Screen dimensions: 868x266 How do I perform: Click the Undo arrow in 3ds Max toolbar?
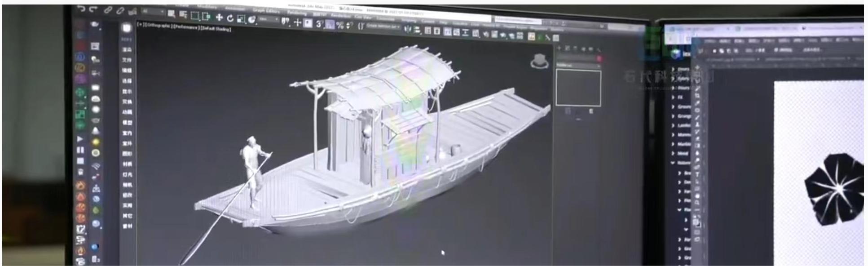tap(81, 8)
